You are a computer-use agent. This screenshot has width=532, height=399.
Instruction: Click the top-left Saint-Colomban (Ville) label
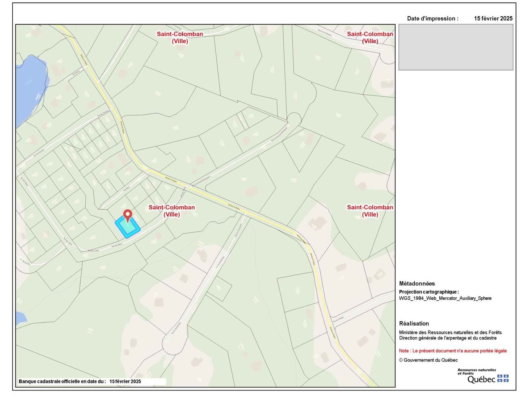coord(180,37)
